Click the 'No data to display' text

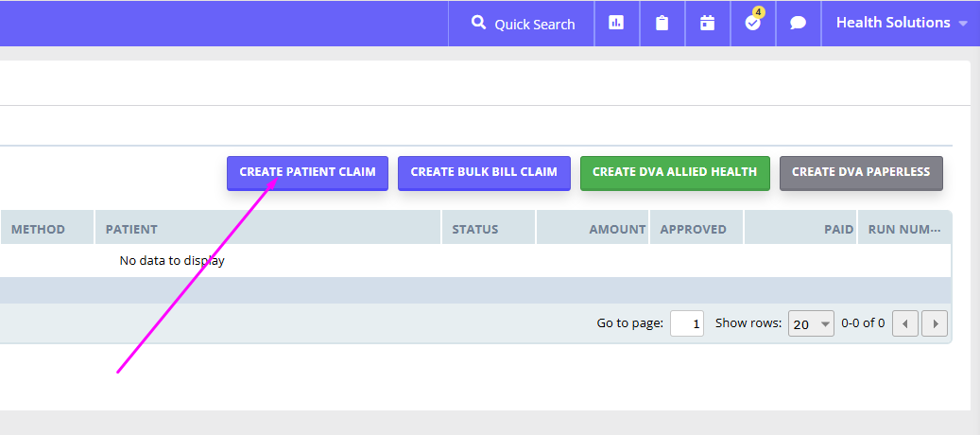[172, 261]
